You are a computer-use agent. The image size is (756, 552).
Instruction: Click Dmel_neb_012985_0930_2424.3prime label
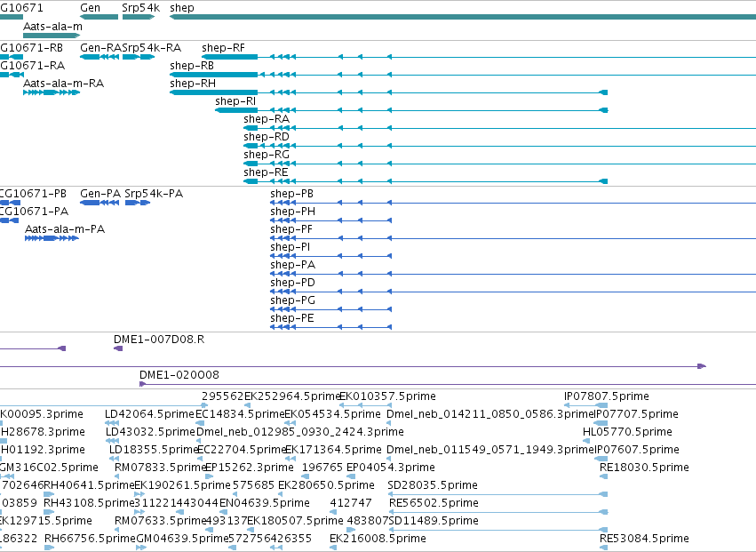[300, 432]
